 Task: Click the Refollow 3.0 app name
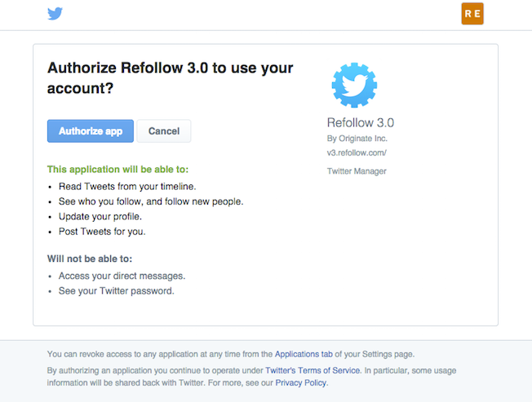click(361, 122)
